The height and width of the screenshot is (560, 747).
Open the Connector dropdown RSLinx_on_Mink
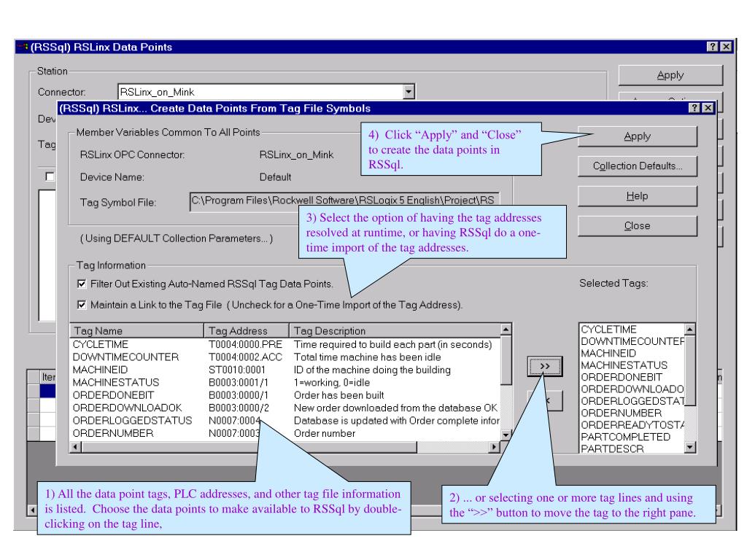[409, 91]
